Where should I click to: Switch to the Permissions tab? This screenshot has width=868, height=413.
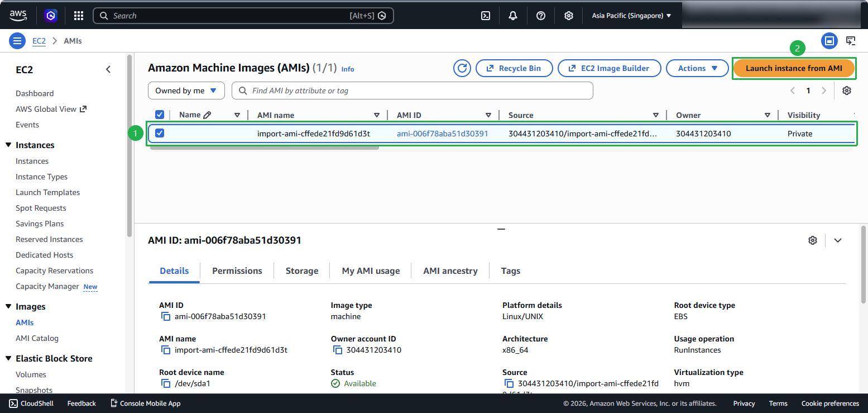click(x=237, y=270)
